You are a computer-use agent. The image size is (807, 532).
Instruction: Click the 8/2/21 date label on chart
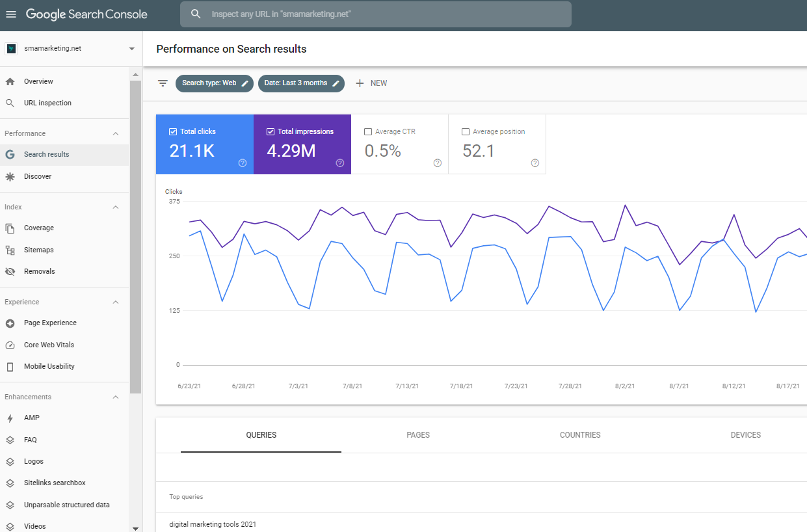coord(624,386)
